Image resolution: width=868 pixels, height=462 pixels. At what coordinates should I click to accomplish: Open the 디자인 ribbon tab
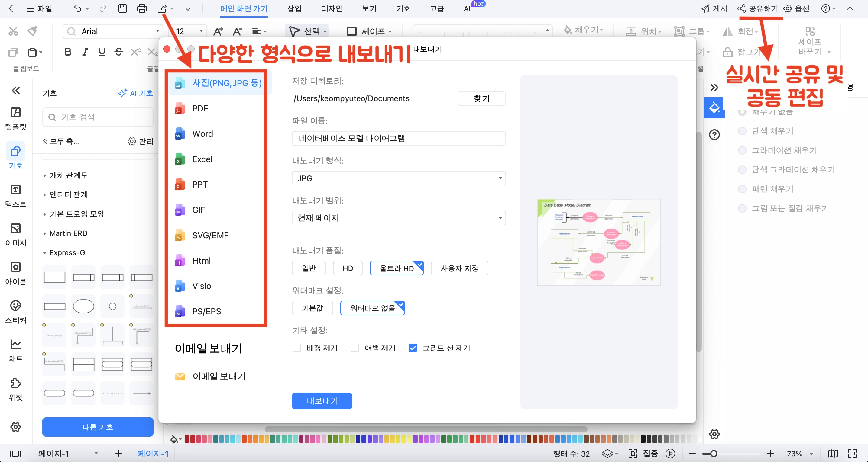click(x=332, y=9)
